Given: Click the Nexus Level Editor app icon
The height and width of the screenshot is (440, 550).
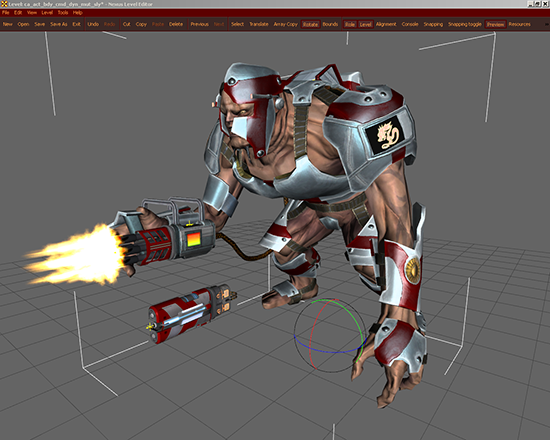Looking at the screenshot, I should click(4, 4).
